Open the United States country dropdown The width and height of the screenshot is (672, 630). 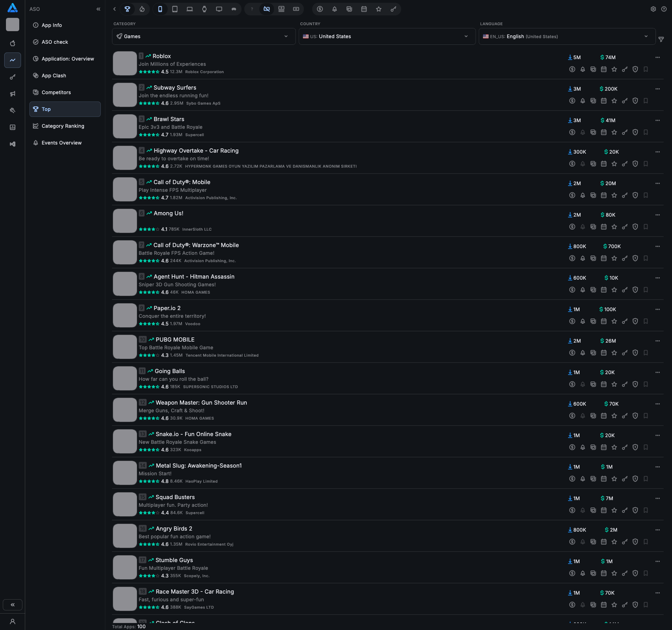(x=387, y=36)
